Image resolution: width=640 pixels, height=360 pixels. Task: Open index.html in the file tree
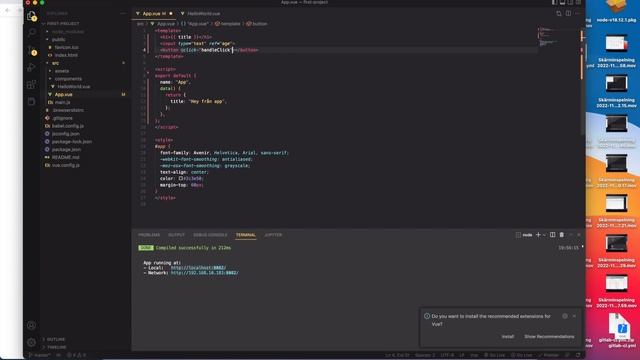(66, 55)
